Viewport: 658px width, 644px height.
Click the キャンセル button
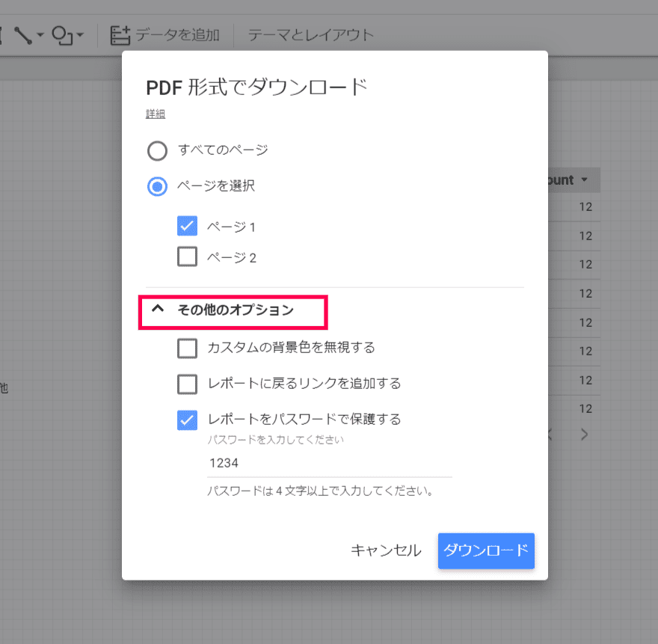(386, 551)
